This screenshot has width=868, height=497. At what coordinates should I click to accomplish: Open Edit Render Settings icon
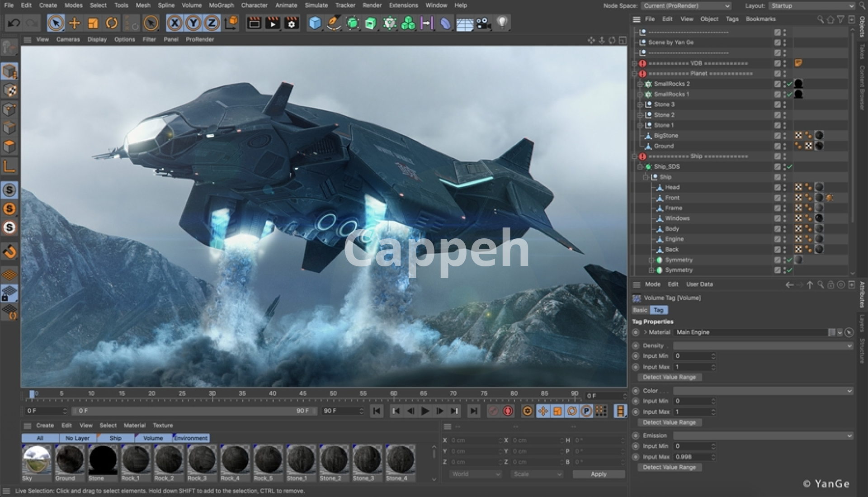click(292, 23)
